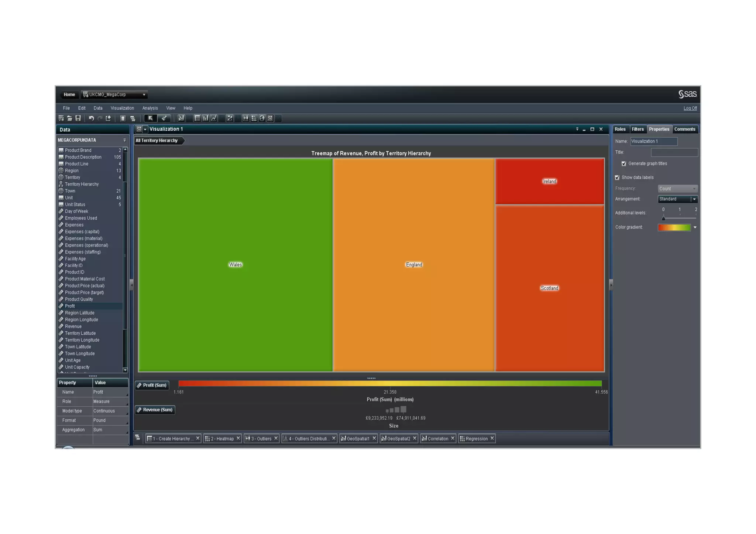
Task: Create a geo map visualization
Action: click(x=262, y=118)
